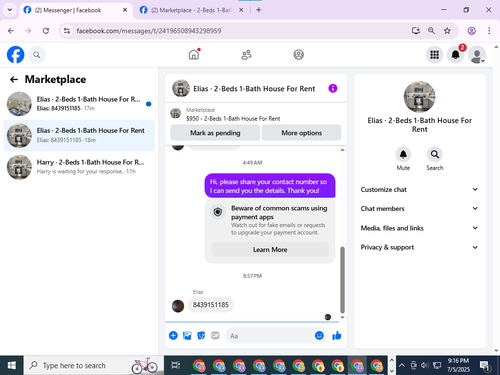Open a new browser tab

259,10
